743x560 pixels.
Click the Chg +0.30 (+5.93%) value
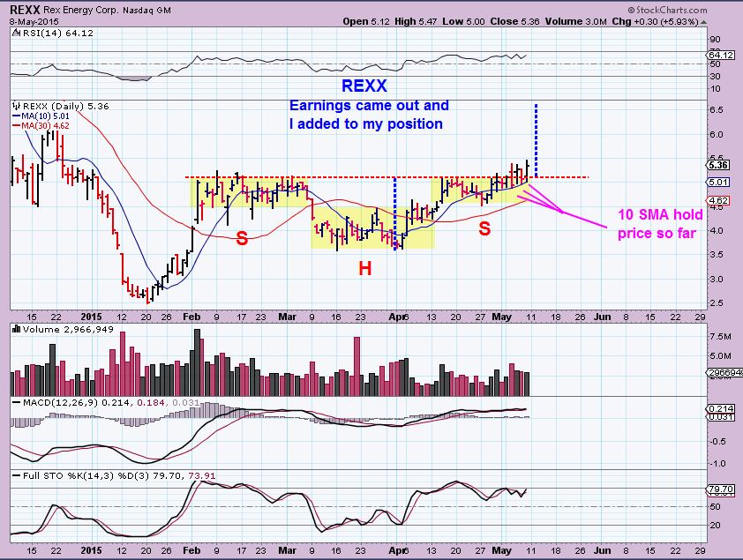pyautogui.click(x=655, y=21)
